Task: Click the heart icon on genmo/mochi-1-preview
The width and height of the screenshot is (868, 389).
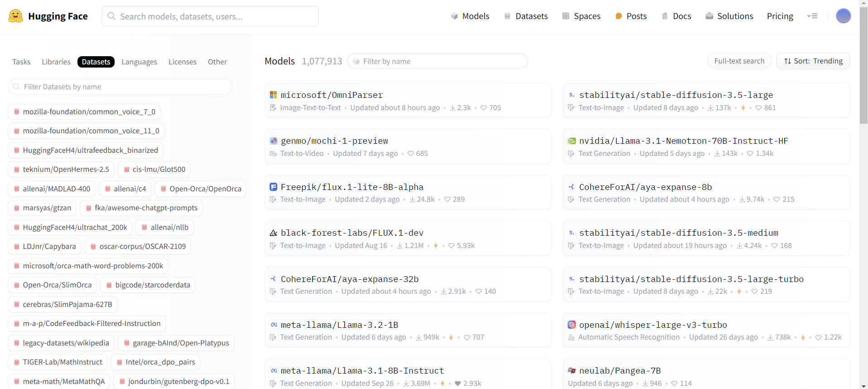Action: coord(410,154)
